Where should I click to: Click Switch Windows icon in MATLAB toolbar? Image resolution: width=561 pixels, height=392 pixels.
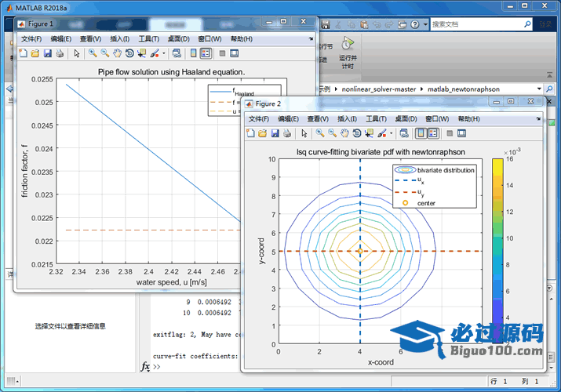(403, 24)
